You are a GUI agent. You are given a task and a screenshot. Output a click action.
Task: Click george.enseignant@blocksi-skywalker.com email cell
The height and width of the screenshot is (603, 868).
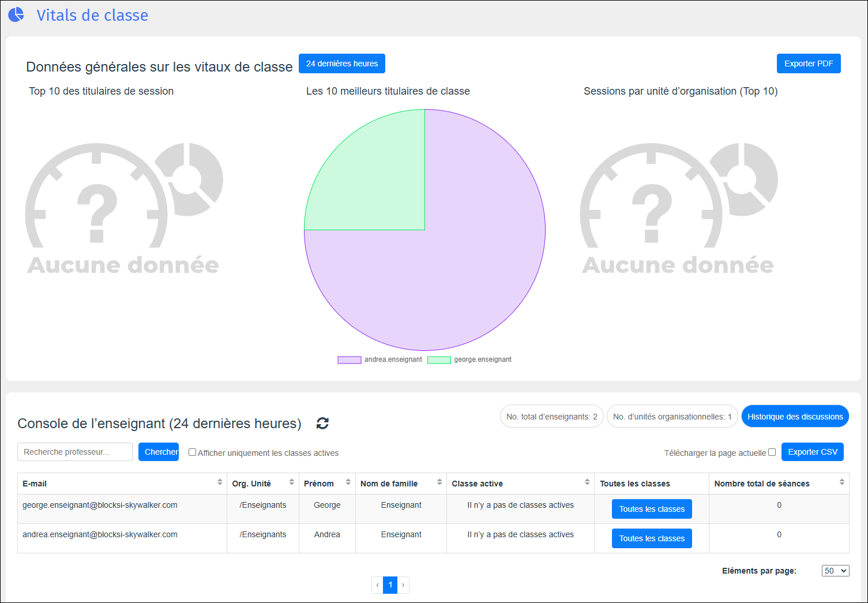pos(122,509)
